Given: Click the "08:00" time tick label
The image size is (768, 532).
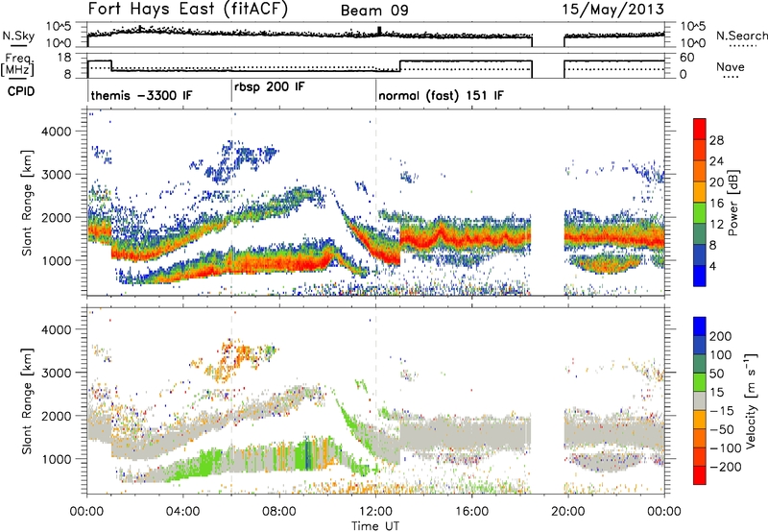Looking at the screenshot, I should (x=279, y=512).
